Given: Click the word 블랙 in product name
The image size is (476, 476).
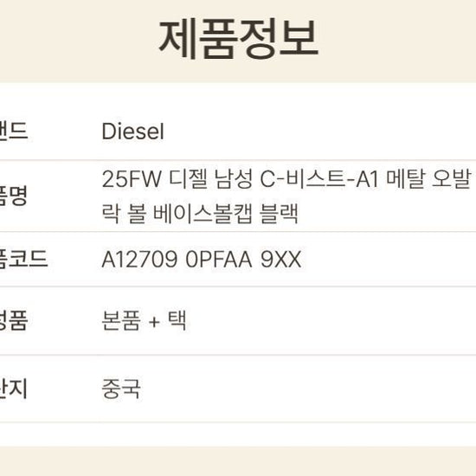Looking at the screenshot, I should [279, 214].
